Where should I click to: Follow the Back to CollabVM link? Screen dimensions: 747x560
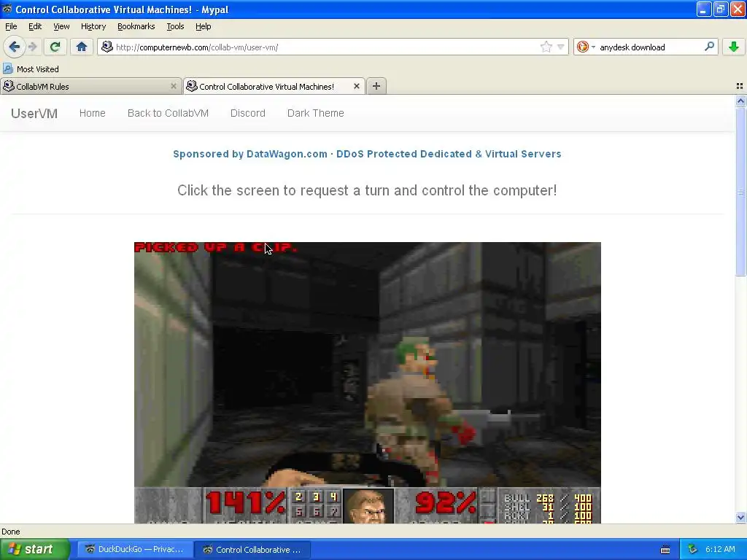168,113
